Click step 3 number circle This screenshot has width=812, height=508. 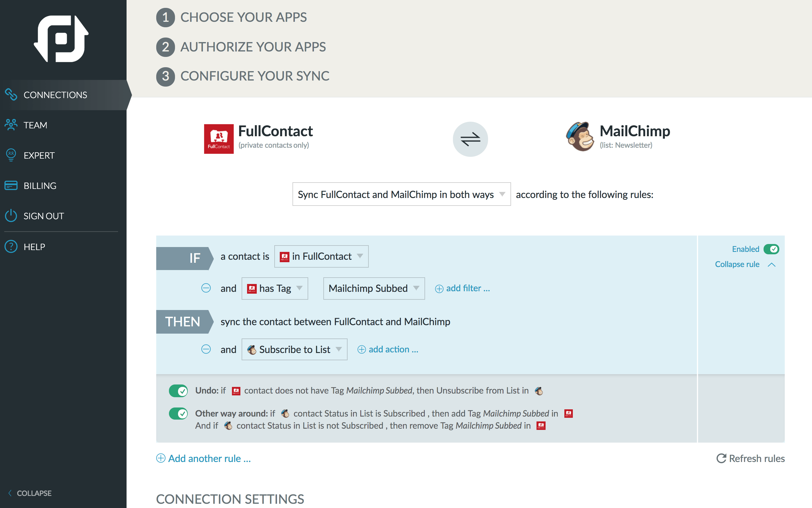pyautogui.click(x=166, y=76)
